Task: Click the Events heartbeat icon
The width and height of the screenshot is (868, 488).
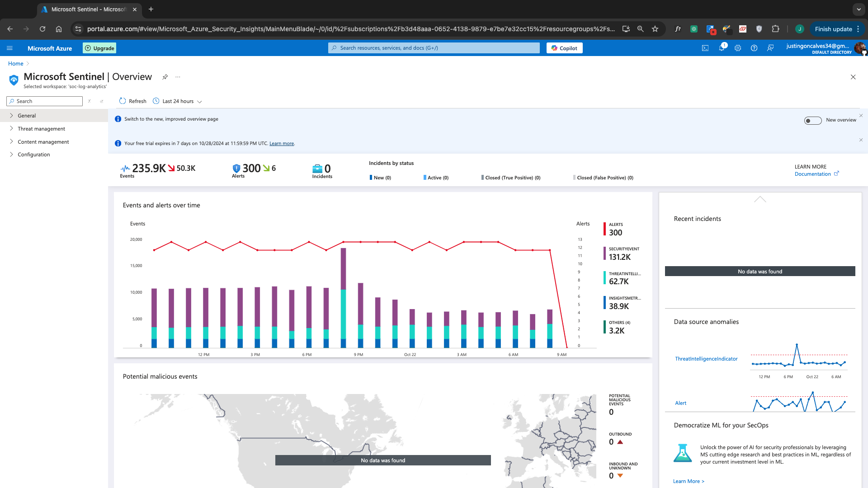Action: [x=125, y=169]
